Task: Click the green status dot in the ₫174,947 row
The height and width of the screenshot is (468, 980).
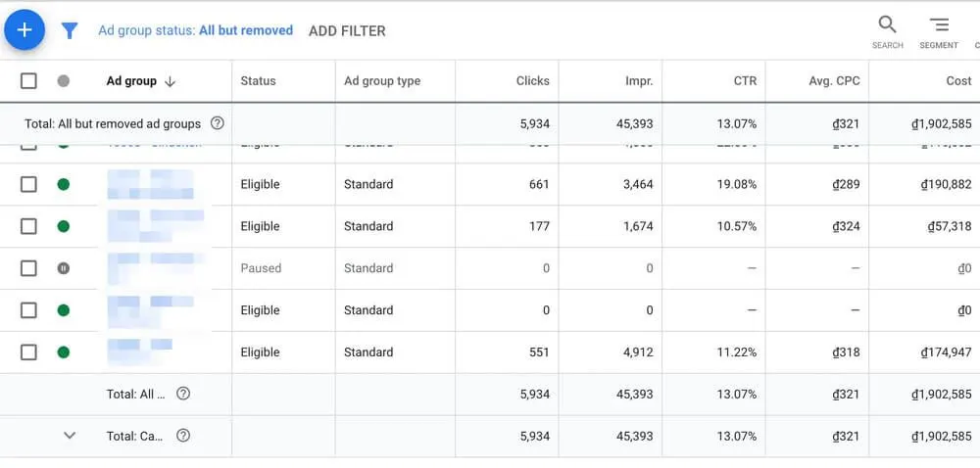Action: click(63, 351)
